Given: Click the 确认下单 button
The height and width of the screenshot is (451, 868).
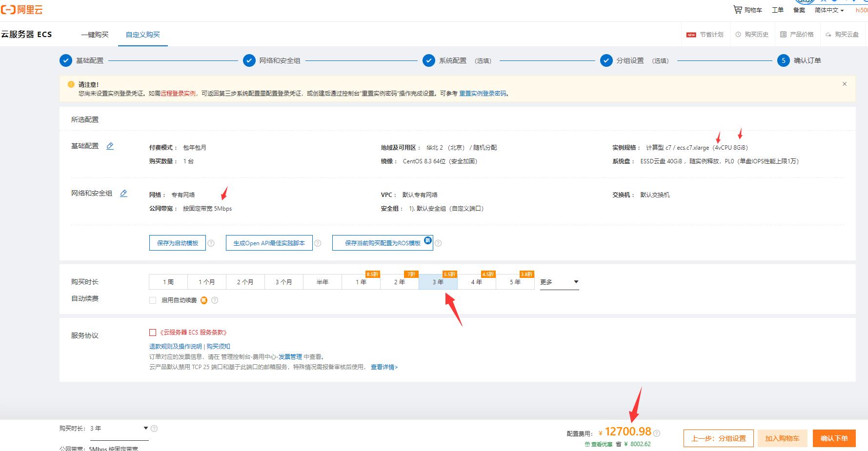Looking at the screenshot, I should point(834,438).
